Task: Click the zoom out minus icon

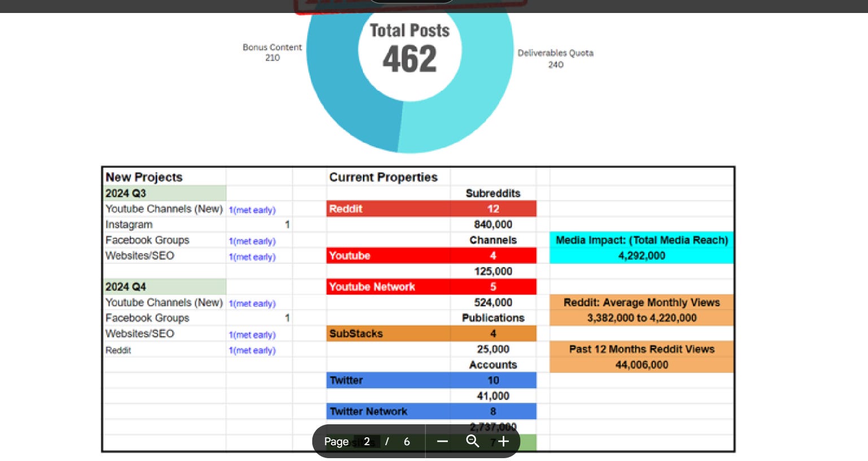Action: pyautogui.click(x=442, y=441)
